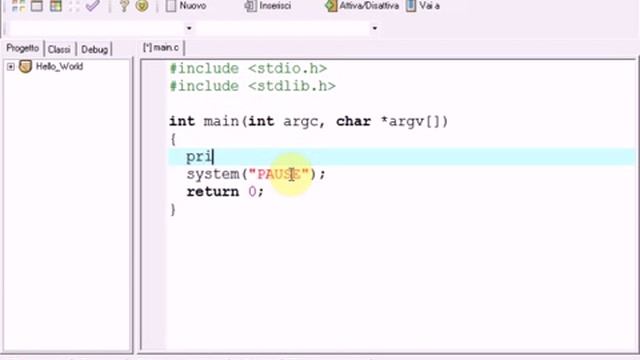Open the second function list dropdown
640x360 pixels.
coord(375,28)
